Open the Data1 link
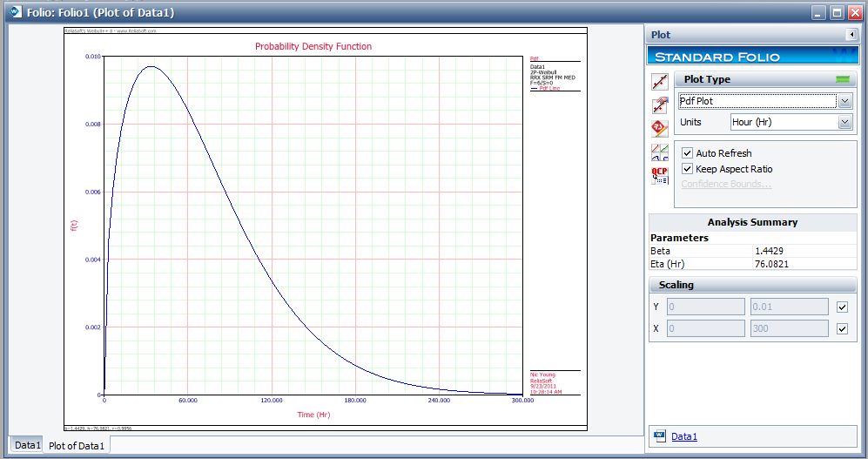868x459 pixels. (684, 436)
